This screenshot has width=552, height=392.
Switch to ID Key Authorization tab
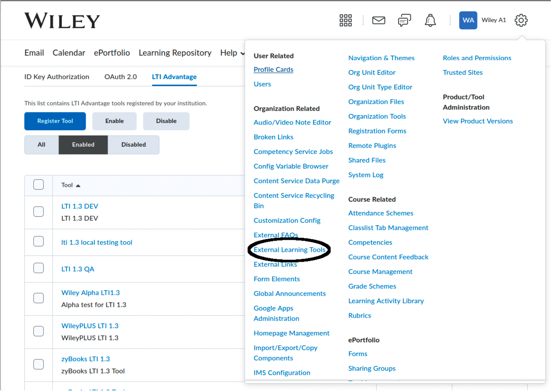click(57, 77)
